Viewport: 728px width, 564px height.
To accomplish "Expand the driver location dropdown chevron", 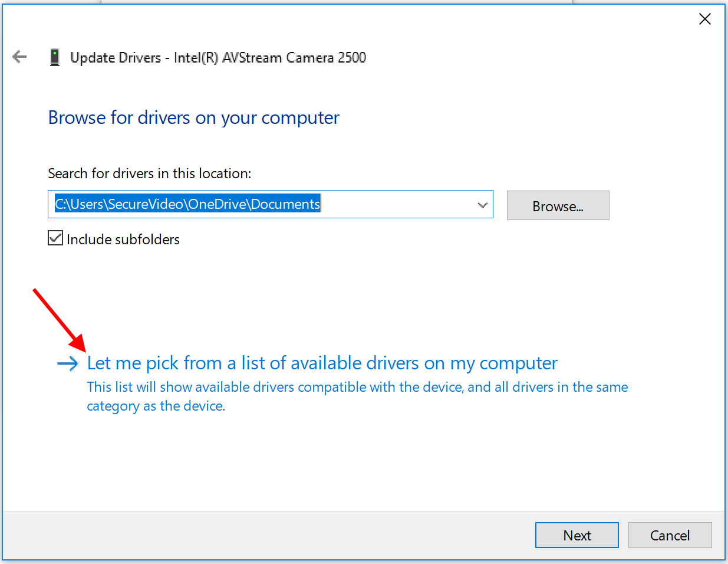I will point(482,205).
